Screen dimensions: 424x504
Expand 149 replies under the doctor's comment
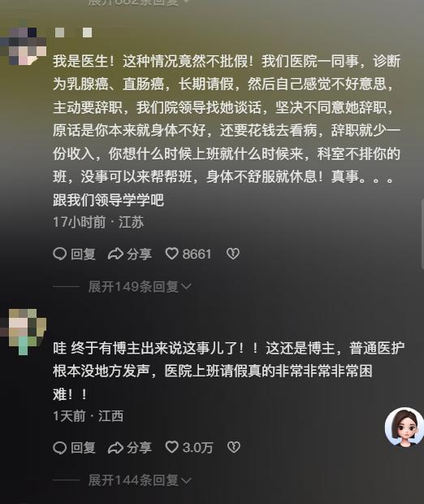point(140,286)
